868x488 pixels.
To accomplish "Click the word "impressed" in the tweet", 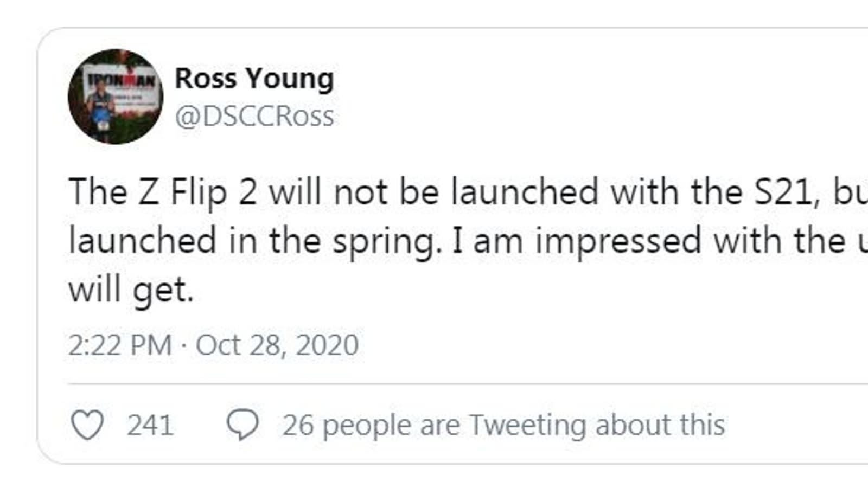I will point(618,241).
